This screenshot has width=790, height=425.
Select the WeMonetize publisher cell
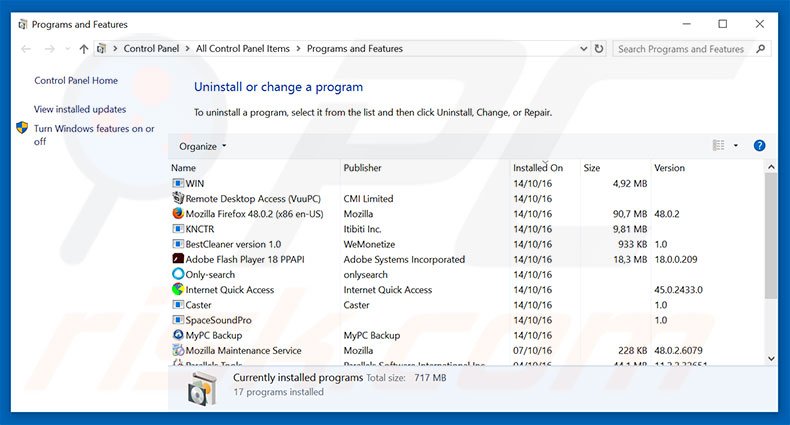[x=369, y=244]
